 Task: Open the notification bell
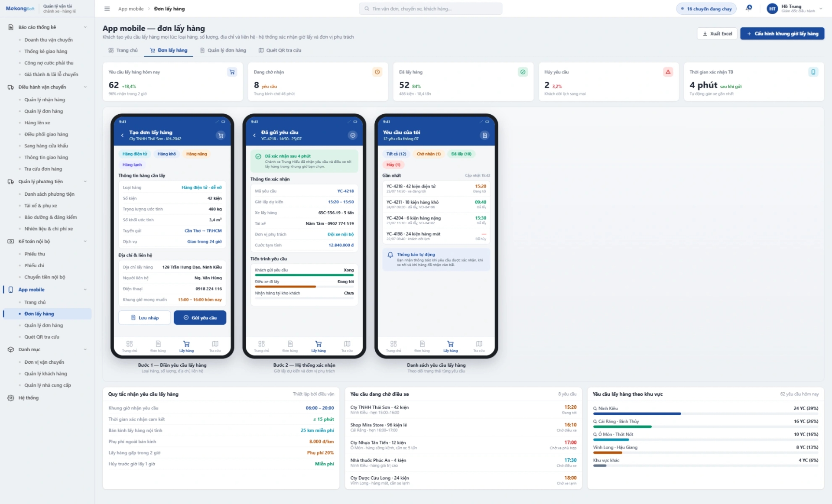pyautogui.click(x=749, y=8)
